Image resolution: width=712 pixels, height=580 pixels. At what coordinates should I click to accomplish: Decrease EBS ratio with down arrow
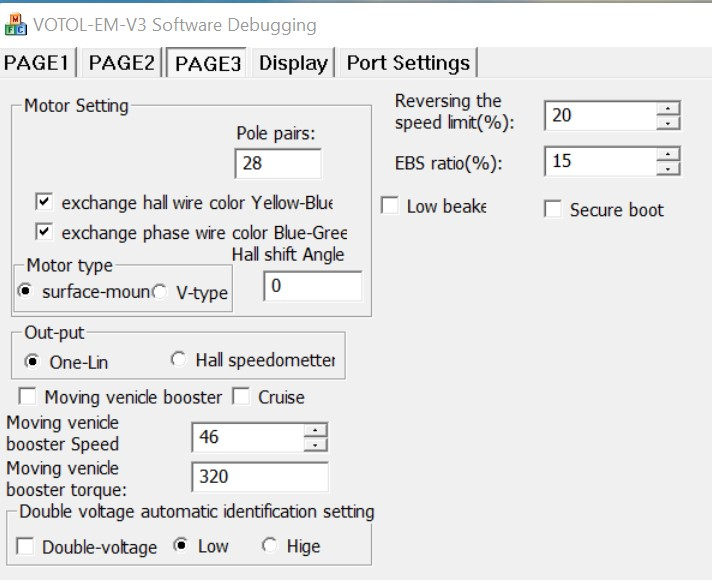pyautogui.click(x=668, y=168)
